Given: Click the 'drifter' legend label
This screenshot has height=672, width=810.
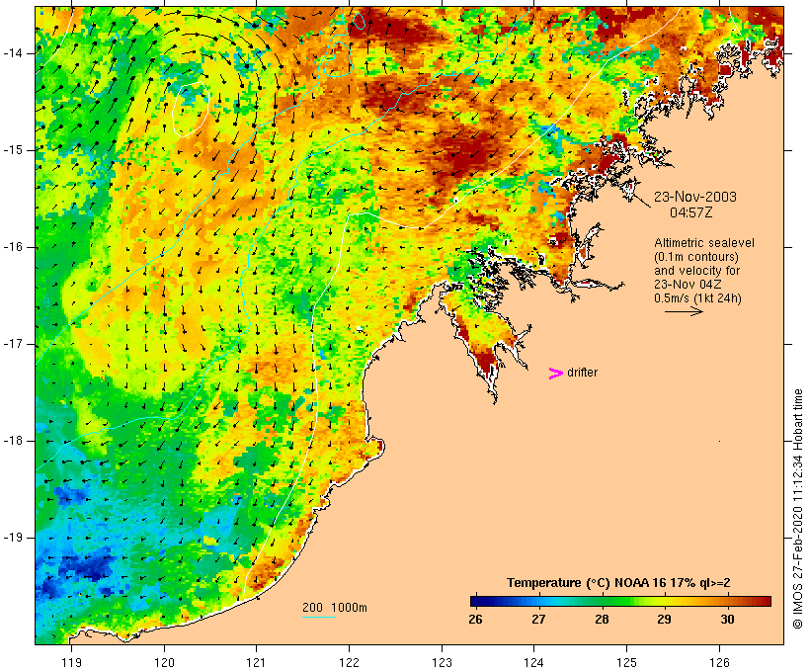Looking at the screenshot, I should (x=582, y=373).
